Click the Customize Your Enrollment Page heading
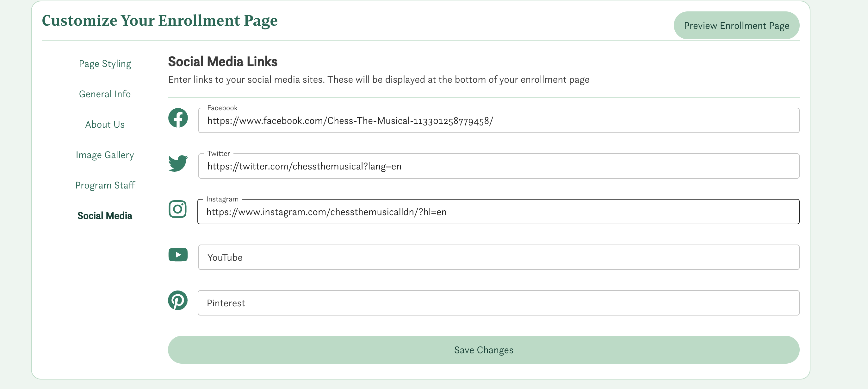The image size is (868, 389). coord(160,21)
